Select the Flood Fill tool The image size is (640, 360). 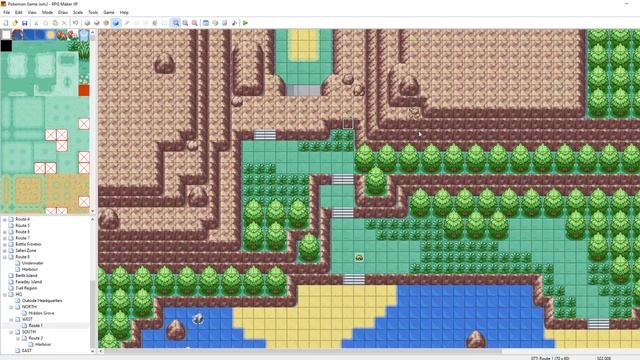click(x=155, y=23)
